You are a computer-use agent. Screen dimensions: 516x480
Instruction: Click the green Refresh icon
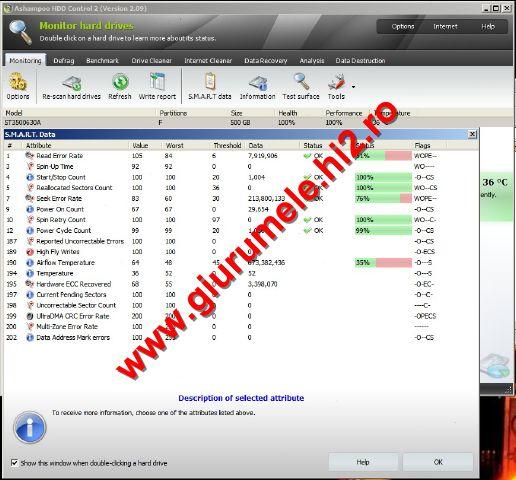point(120,82)
